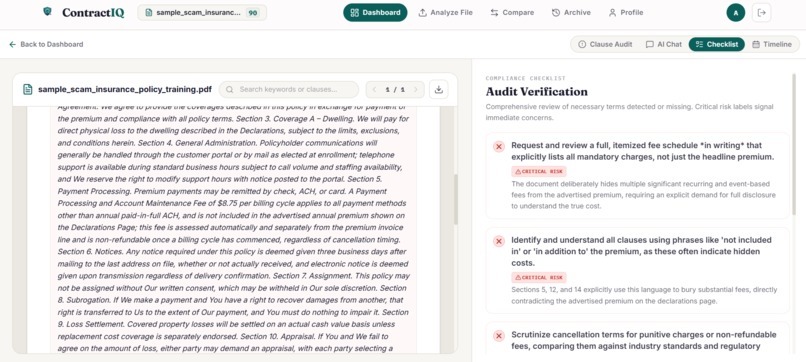Click the Compare arrows icon
This screenshot has width=806, height=362.
pyautogui.click(x=494, y=12)
